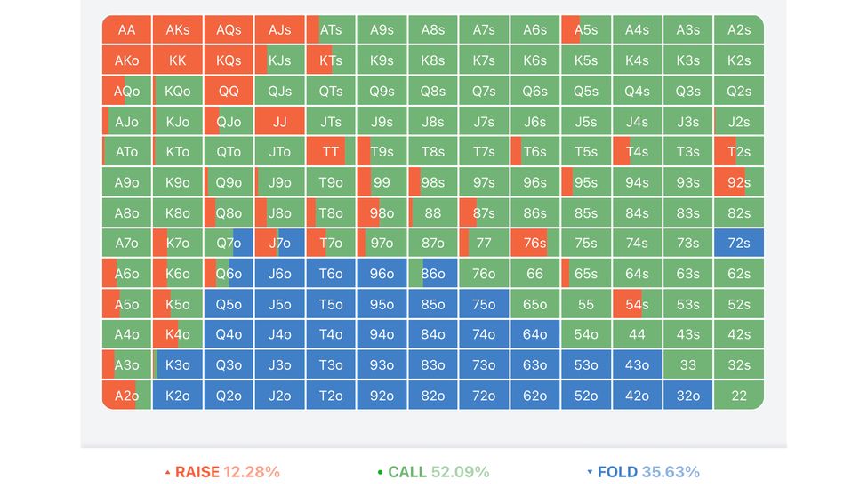Click the A5s suited cell

(x=585, y=29)
